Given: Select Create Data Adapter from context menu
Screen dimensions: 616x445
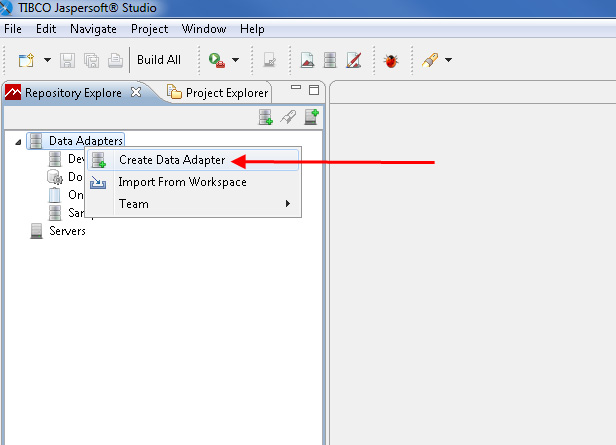Looking at the screenshot, I should point(171,160).
